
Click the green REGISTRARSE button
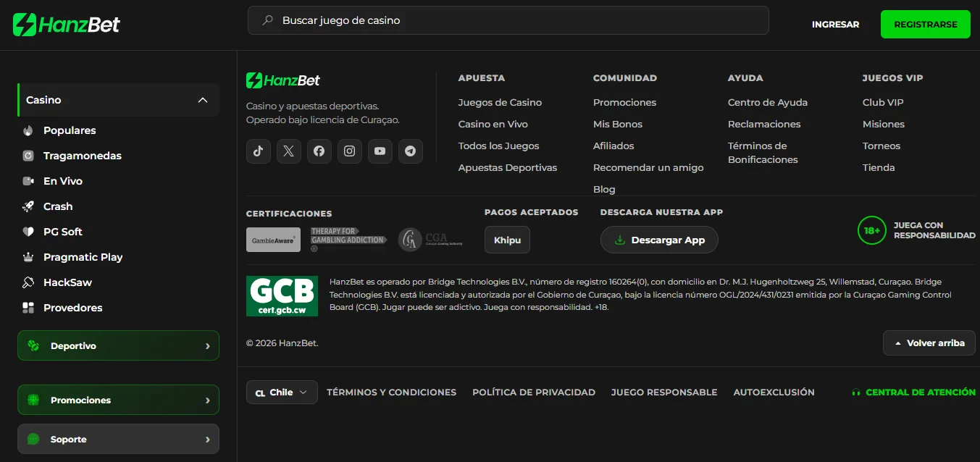926,24
